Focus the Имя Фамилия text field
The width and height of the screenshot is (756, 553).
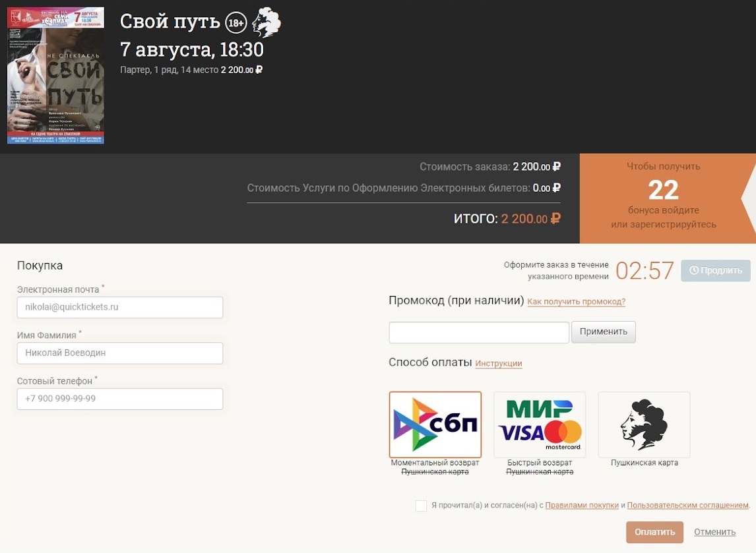point(120,353)
